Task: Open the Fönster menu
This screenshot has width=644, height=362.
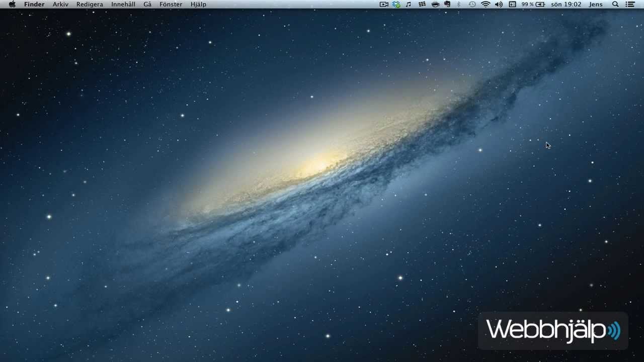Action: (x=171, y=5)
